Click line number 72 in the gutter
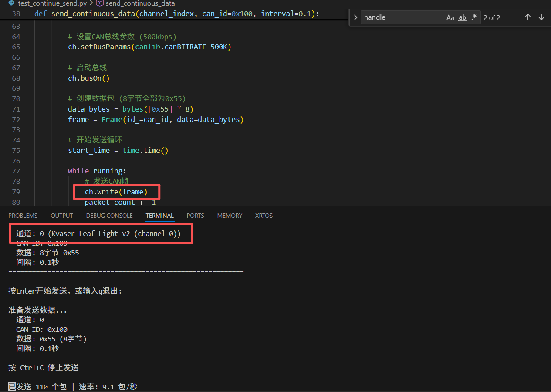 [16, 119]
